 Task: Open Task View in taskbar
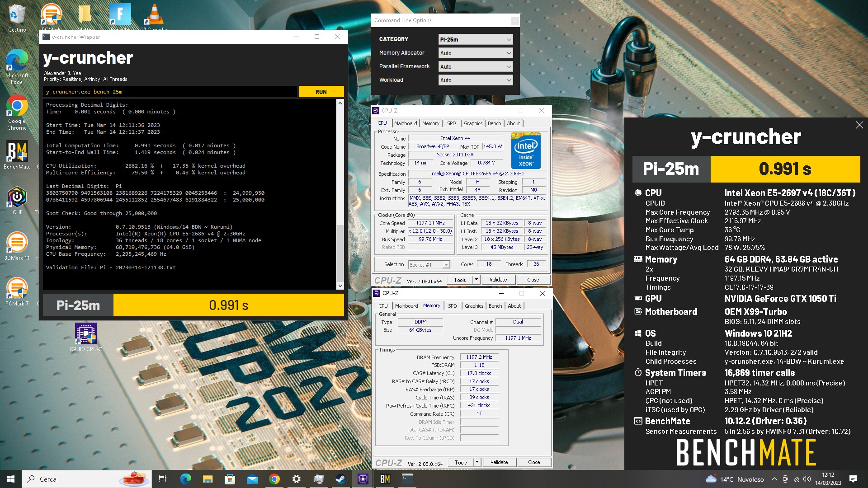pos(163,479)
